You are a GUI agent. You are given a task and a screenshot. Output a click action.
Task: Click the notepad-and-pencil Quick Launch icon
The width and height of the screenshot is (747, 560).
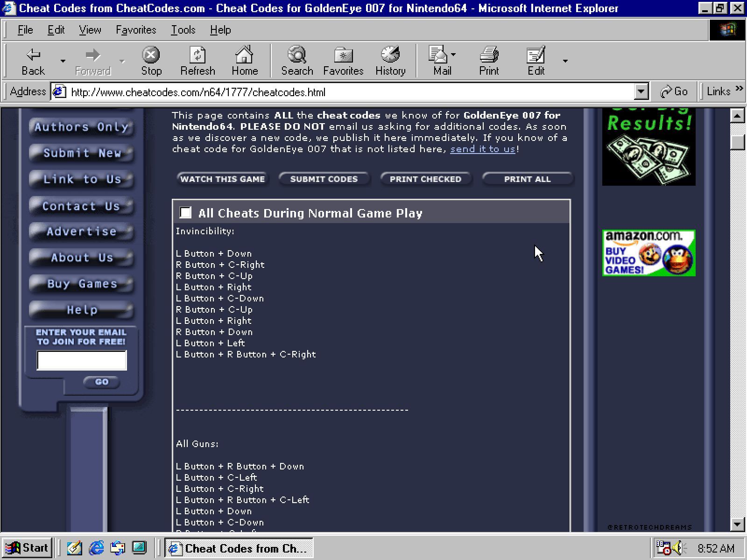click(x=75, y=548)
